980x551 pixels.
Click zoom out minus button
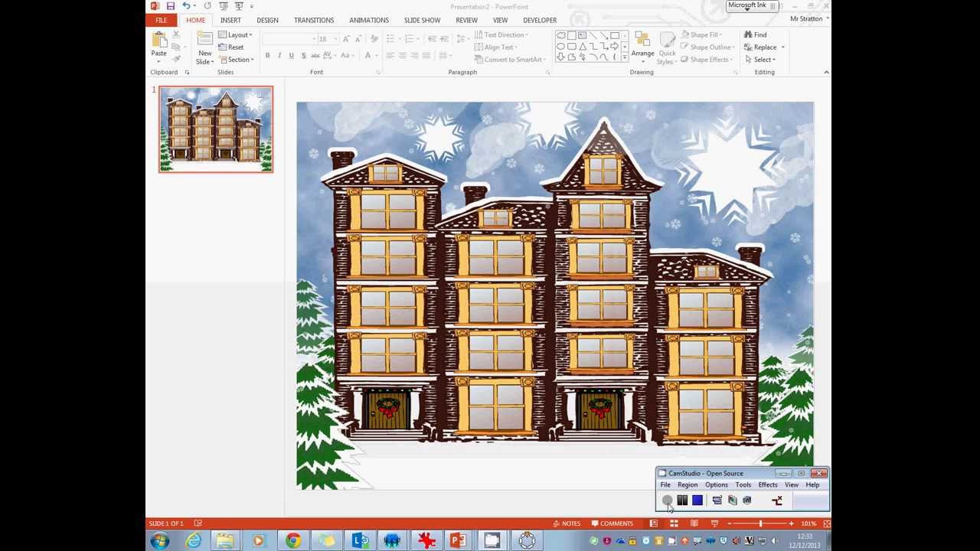pos(729,523)
